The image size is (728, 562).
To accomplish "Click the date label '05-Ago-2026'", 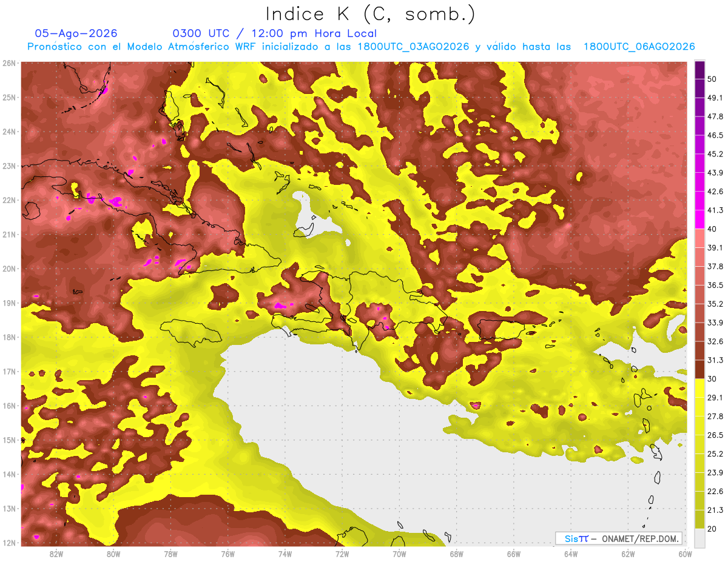I will [x=76, y=33].
